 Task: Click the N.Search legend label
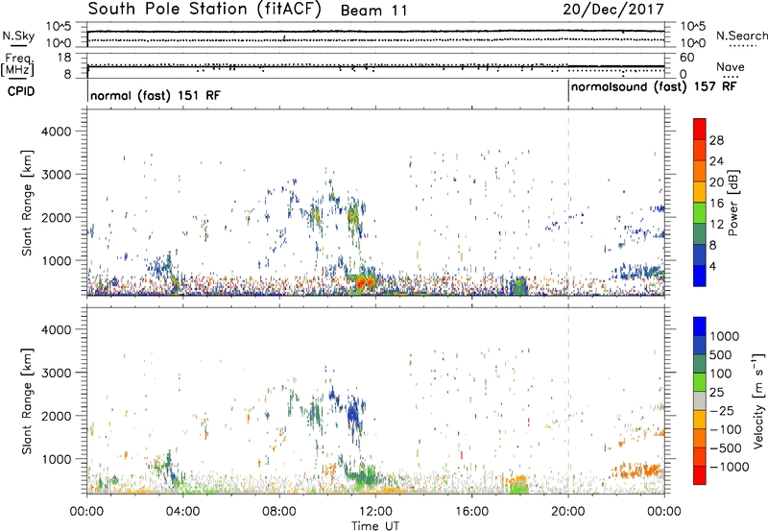(741, 36)
